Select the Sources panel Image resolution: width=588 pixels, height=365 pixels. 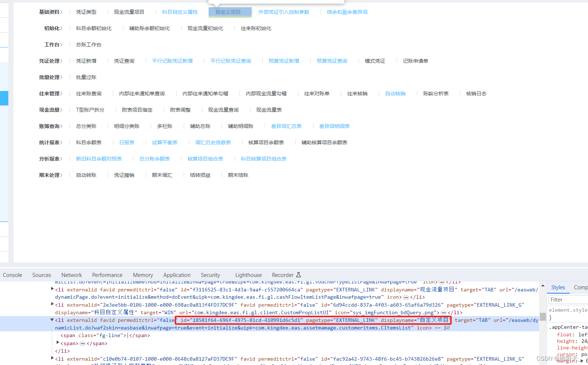coord(41,275)
